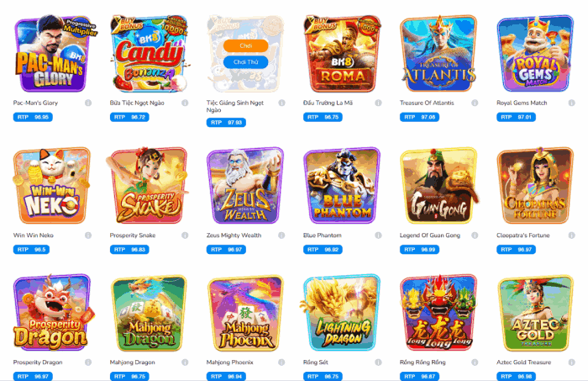This screenshot has height=381, width=588.
Task: Click the blue Chơi Thử button
Action: (x=245, y=62)
